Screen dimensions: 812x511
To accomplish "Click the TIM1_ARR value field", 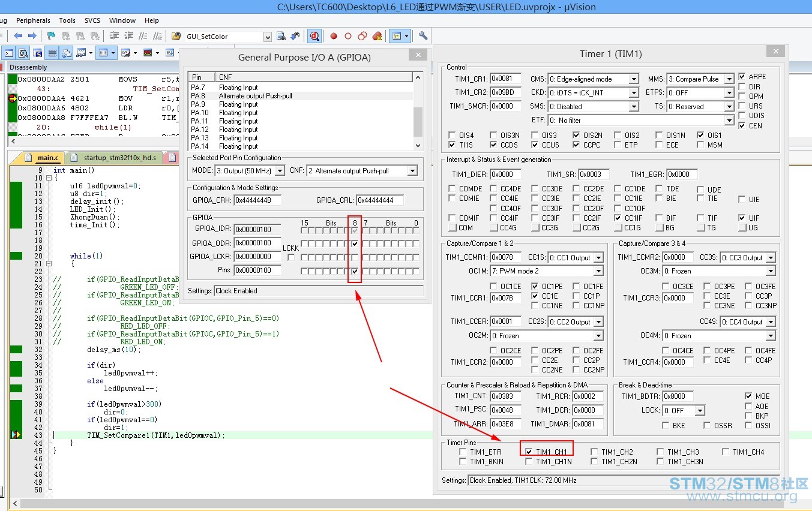I will pos(505,424).
